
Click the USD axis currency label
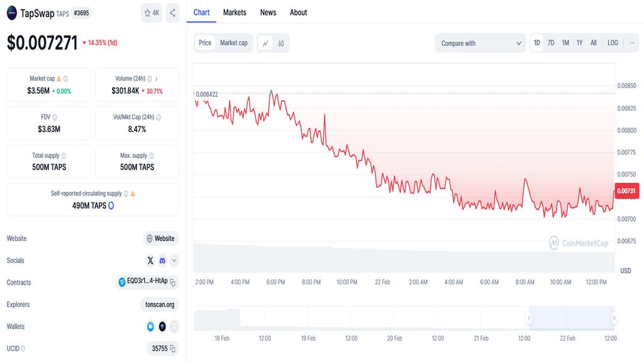tap(626, 271)
